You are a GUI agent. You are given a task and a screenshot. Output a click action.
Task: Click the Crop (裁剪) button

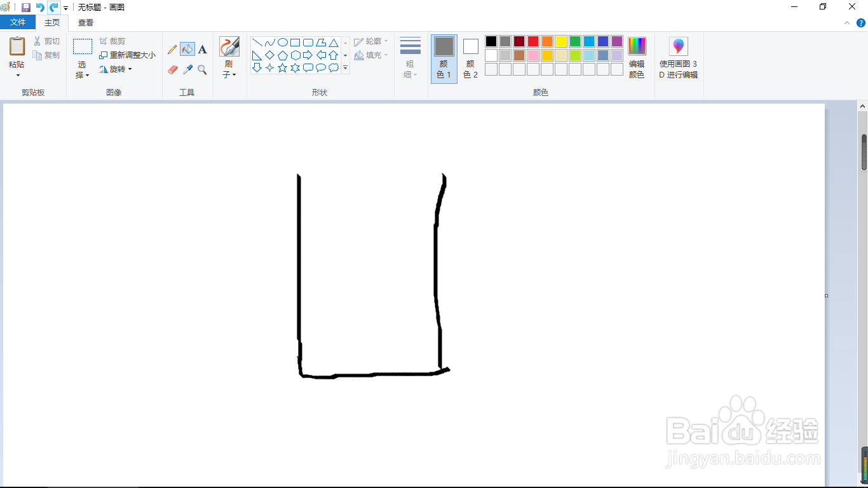pyautogui.click(x=112, y=41)
